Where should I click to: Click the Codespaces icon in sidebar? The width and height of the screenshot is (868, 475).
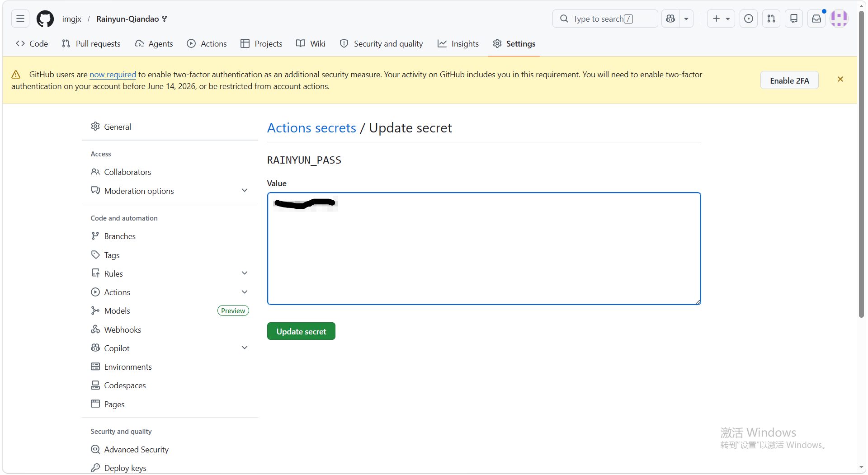coord(95,385)
